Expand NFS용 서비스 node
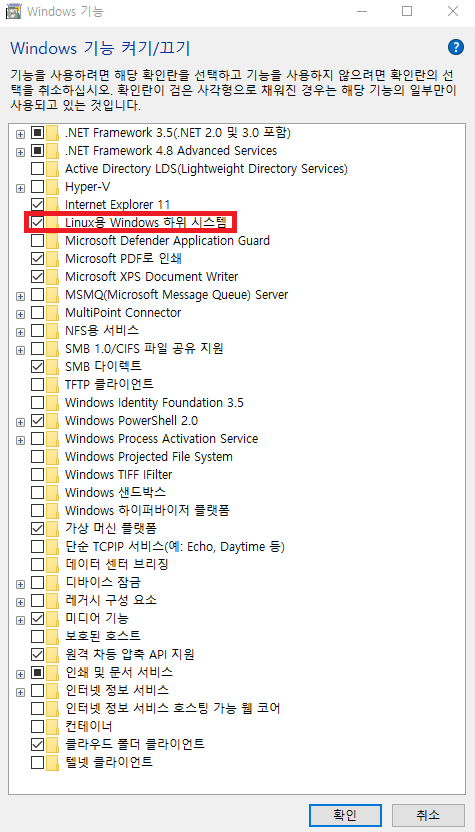 click(20, 331)
